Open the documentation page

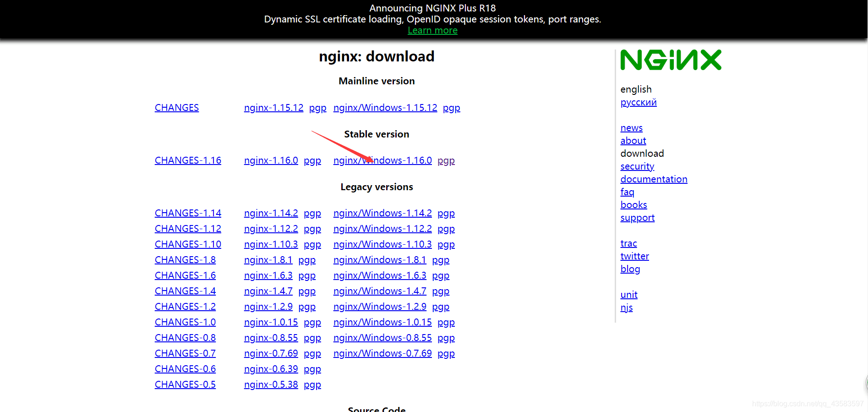[654, 179]
